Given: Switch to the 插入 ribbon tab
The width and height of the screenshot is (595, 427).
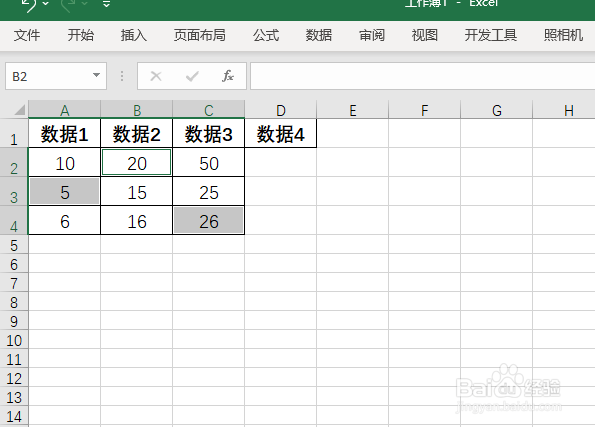Looking at the screenshot, I should pyautogui.click(x=134, y=35).
